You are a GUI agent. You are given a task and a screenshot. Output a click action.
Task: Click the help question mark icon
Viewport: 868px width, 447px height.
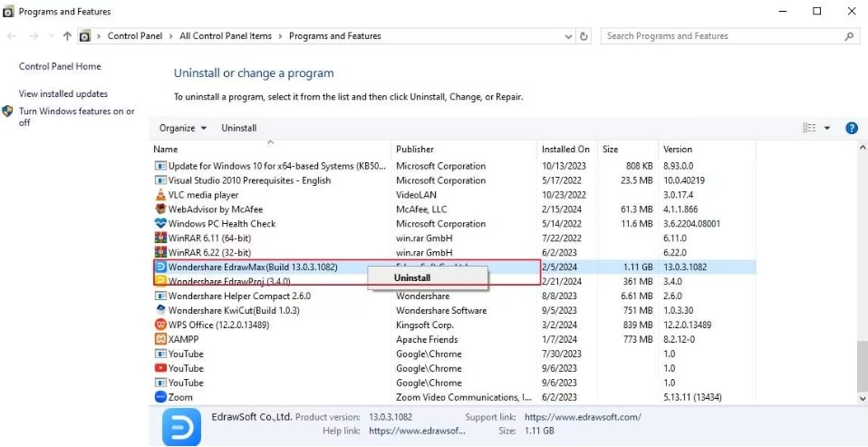(x=852, y=128)
